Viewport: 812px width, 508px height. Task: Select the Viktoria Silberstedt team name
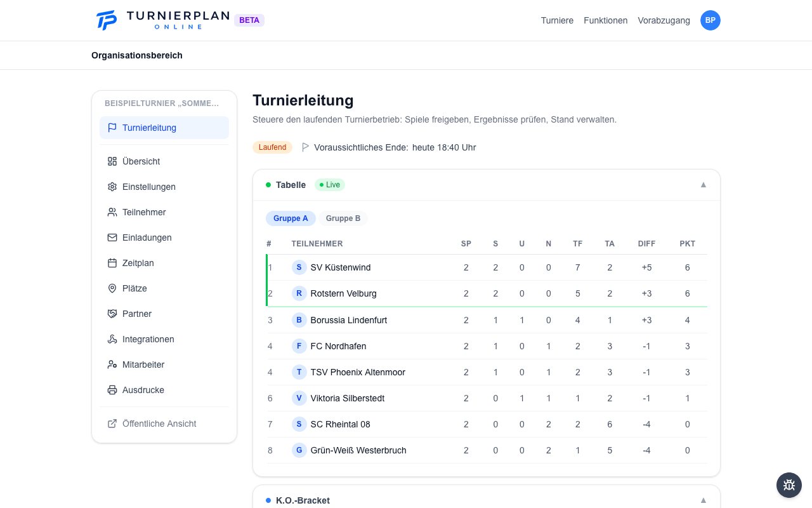(348, 398)
